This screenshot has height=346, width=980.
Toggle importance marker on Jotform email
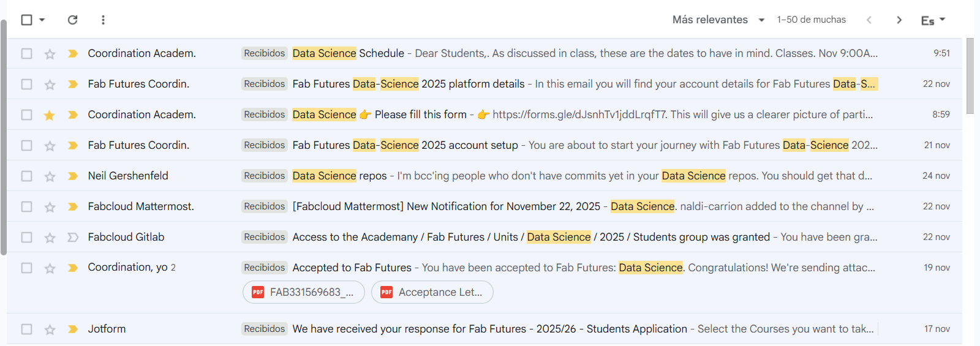(x=73, y=329)
